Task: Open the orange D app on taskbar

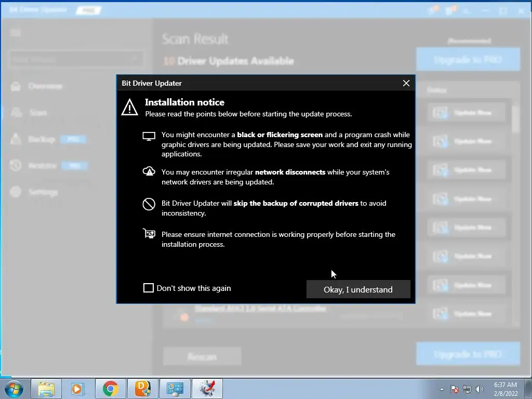Action: (142, 389)
